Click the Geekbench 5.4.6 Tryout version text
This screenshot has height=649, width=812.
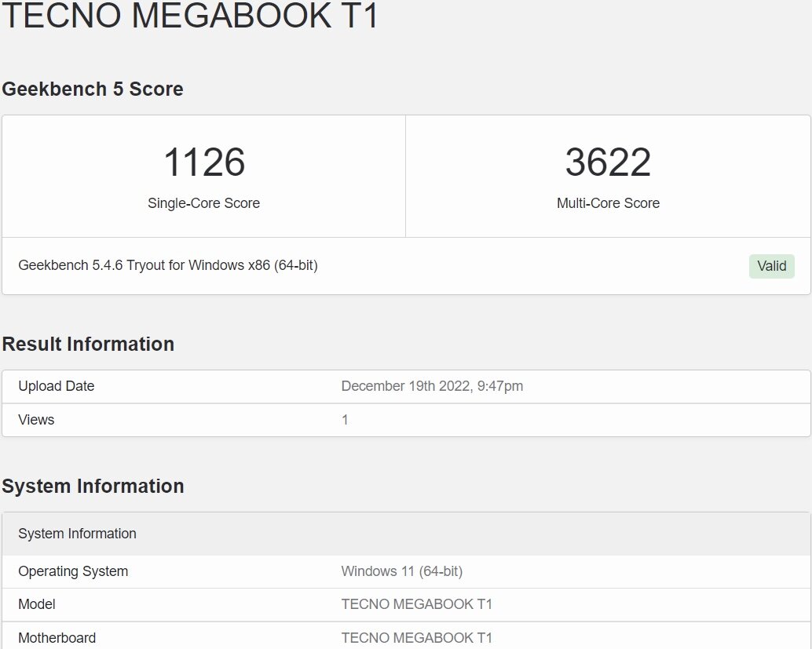[168, 265]
